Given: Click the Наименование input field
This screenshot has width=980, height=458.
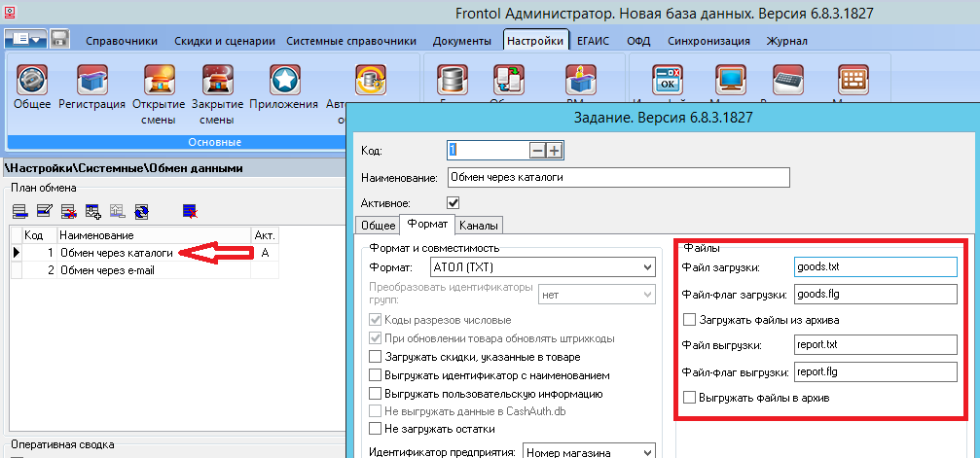Looking at the screenshot, I should [x=619, y=177].
